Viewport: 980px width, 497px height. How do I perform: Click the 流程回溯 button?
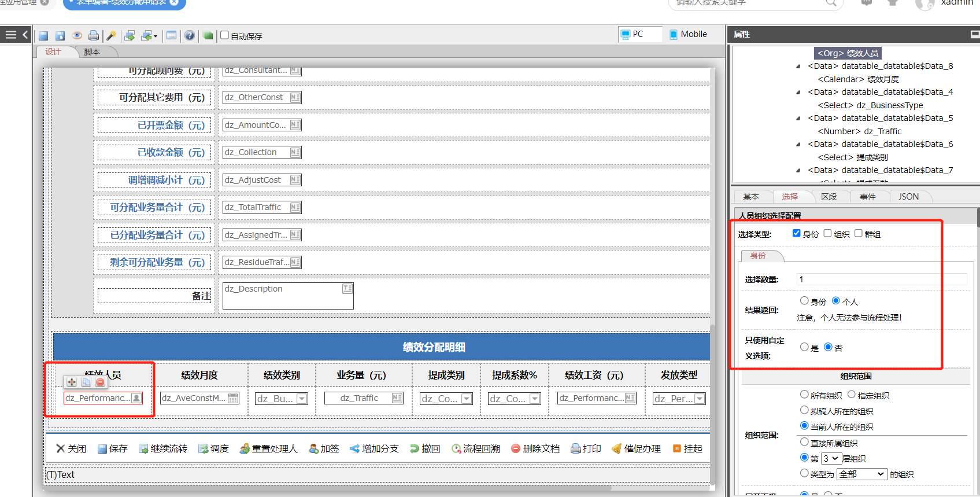pos(476,448)
